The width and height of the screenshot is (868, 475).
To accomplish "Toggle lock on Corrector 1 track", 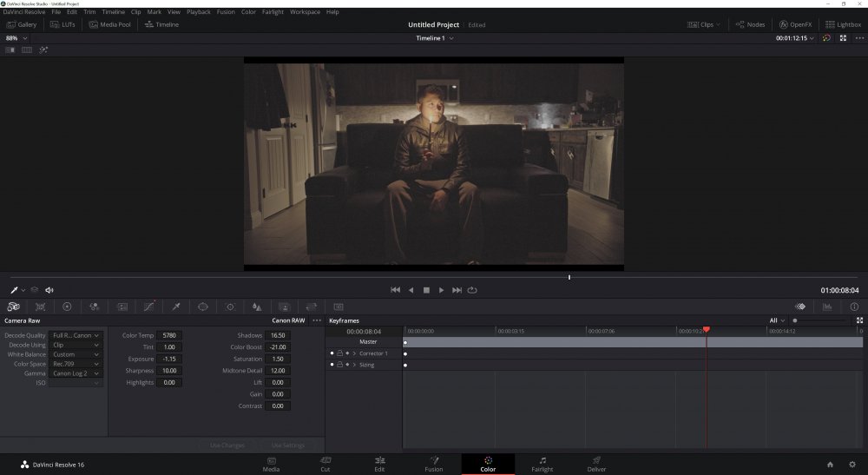I will coord(339,353).
